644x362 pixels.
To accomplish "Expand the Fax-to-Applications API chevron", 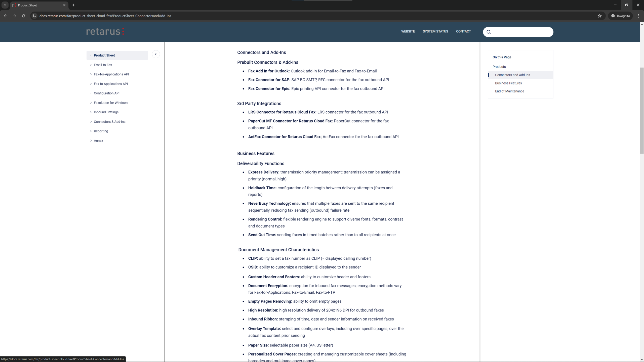I will coord(91,84).
